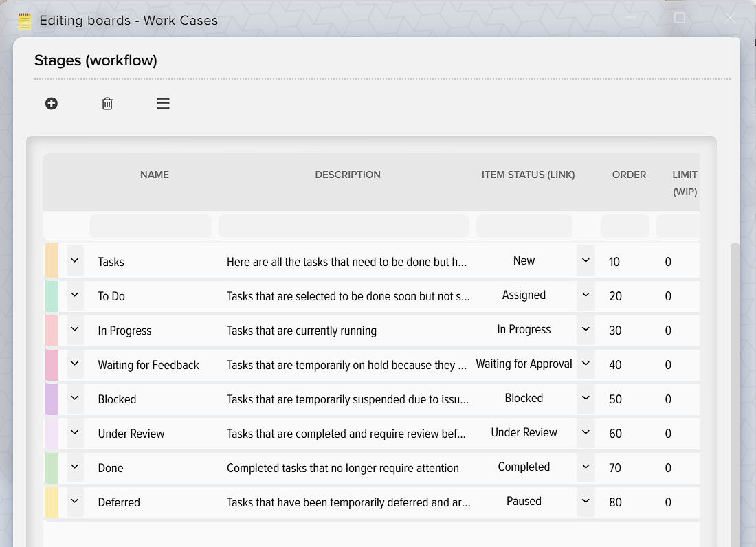Viewport: 756px width, 547px height.
Task: Open the In Progress item status dropdown
Action: coord(586,330)
